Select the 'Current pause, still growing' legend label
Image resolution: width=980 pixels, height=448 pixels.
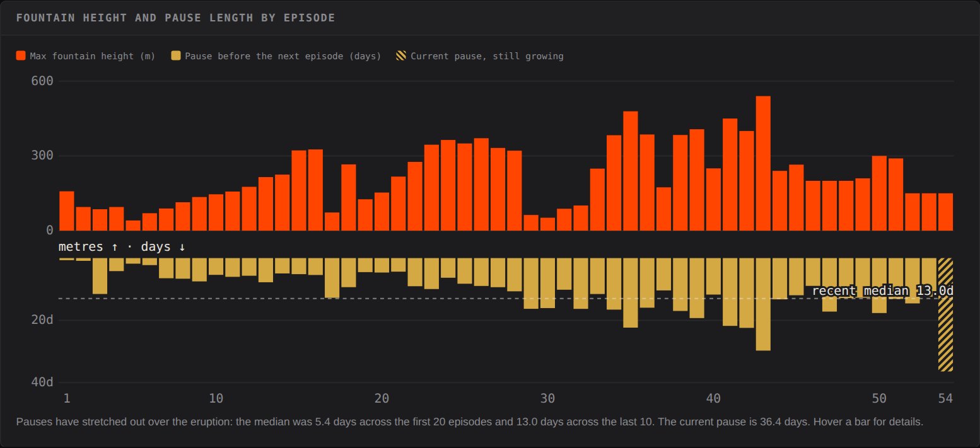click(x=487, y=56)
